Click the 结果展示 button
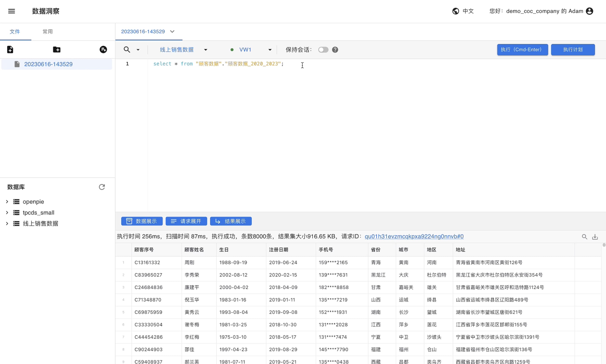606x364 pixels. (231, 221)
